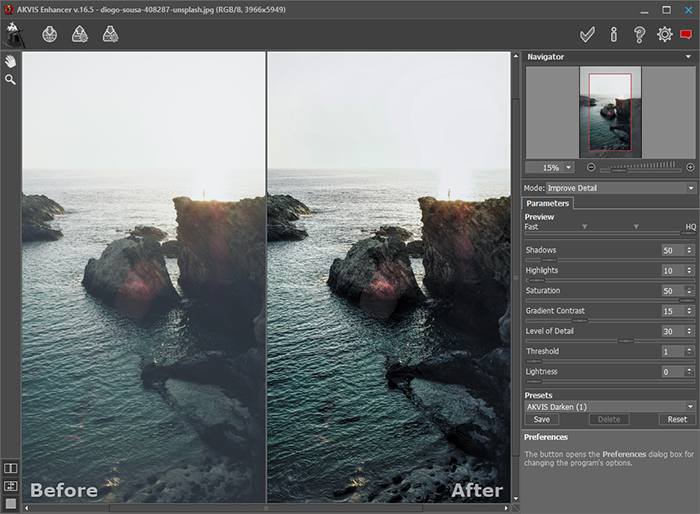Click the Gradient Contrast stepper arrows
700x514 pixels.
click(x=689, y=311)
